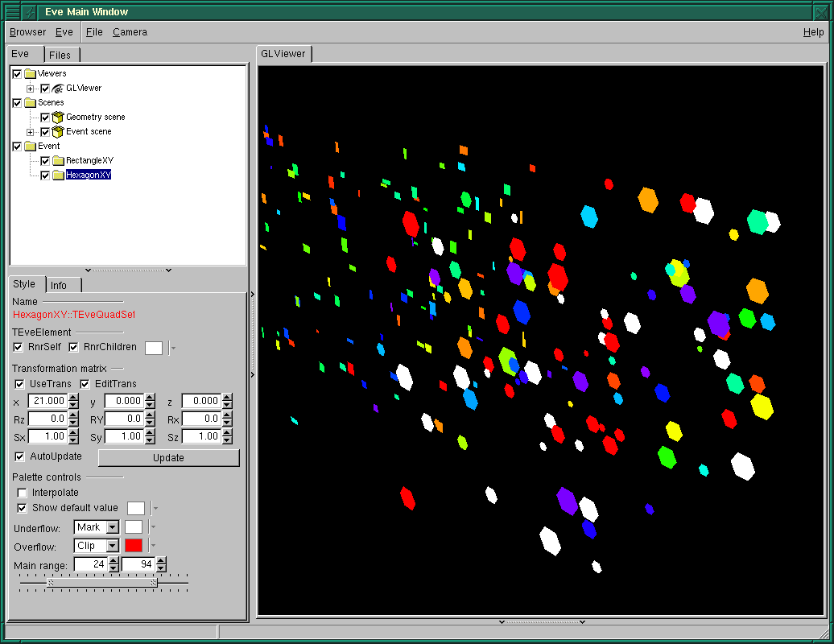Expand the GLViewer tree node

[31, 89]
